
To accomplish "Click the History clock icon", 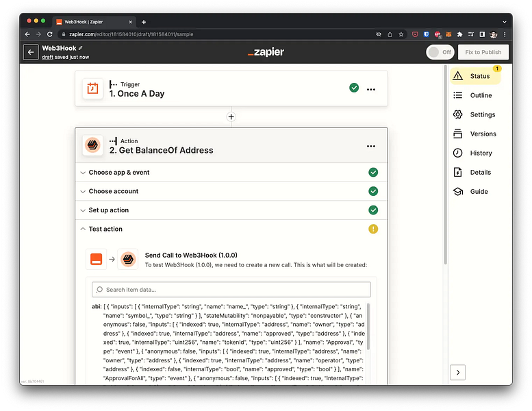I will tap(457, 153).
